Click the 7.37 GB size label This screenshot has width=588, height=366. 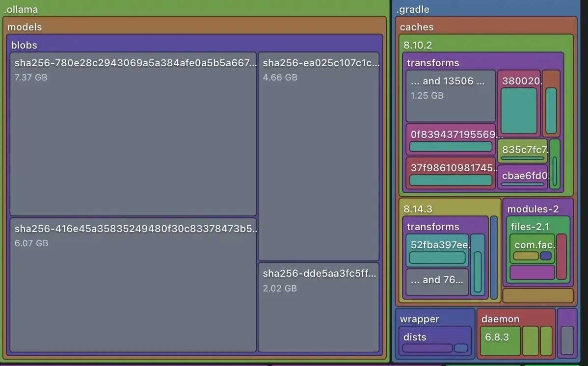point(31,77)
